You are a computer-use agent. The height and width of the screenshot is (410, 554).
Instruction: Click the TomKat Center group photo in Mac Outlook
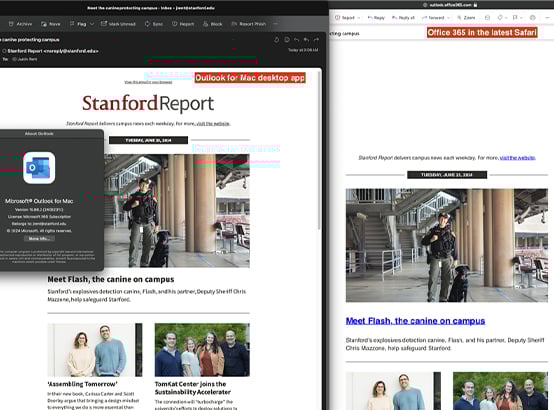pyautogui.click(x=202, y=350)
